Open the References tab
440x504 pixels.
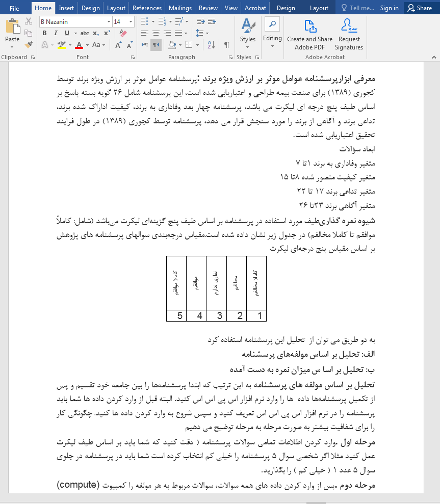coord(147,8)
